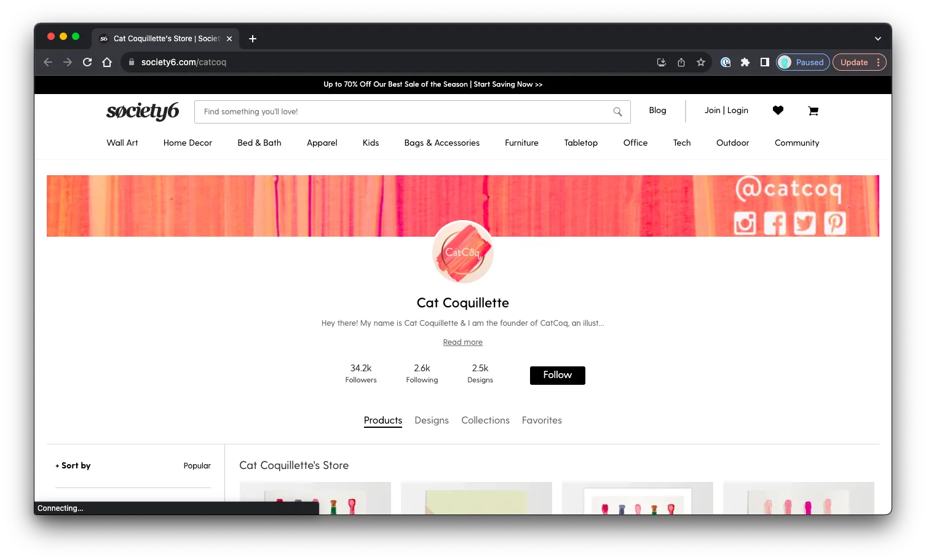Open Instagram icon in the banner

(745, 223)
